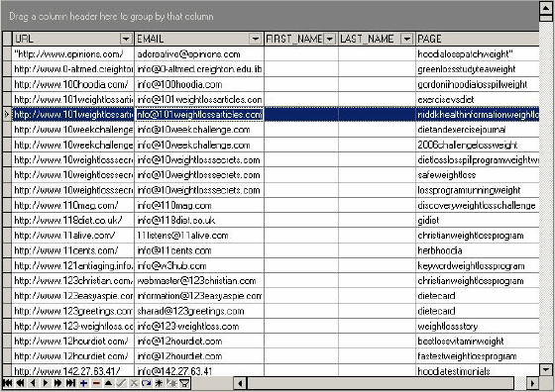This screenshot has height=392, width=555.
Task: Delete current record with red minus
Action: pyautogui.click(x=96, y=383)
